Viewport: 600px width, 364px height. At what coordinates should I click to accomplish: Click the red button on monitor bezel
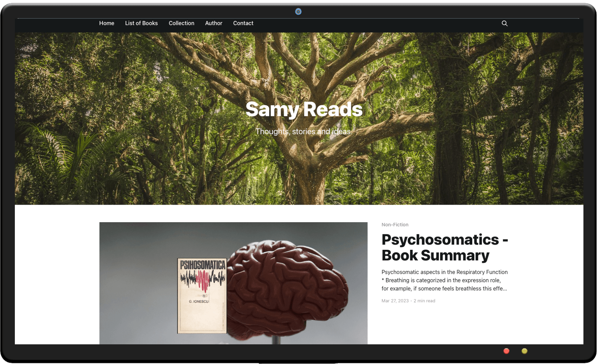click(x=506, y=351)
